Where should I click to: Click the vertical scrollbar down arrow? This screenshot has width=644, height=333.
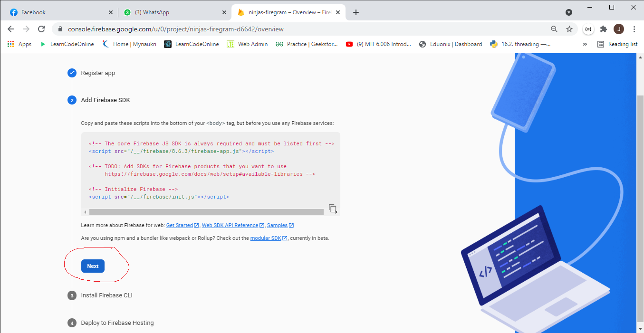point(640,329)
